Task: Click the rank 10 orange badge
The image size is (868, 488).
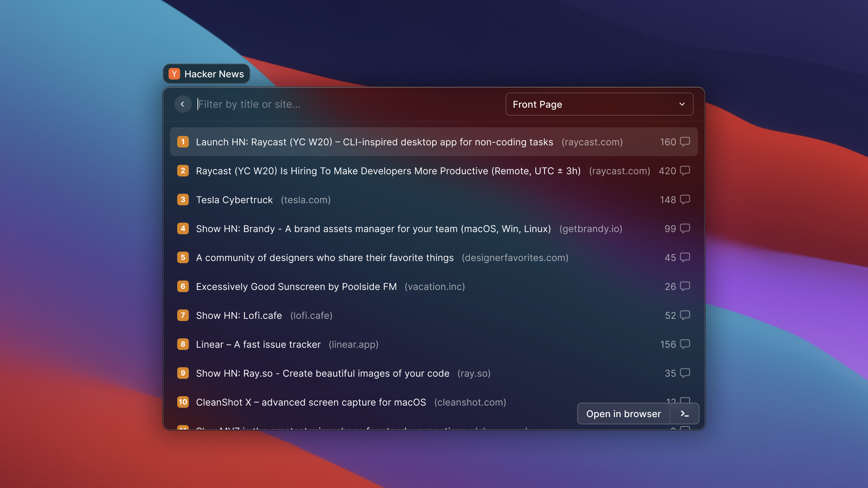Action: pos(183,402)
